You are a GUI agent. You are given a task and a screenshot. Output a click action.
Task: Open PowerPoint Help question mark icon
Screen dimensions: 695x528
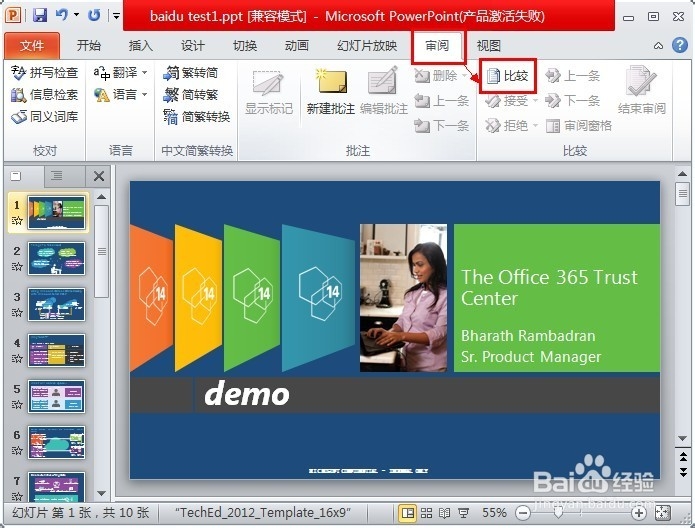click(679, 45)
